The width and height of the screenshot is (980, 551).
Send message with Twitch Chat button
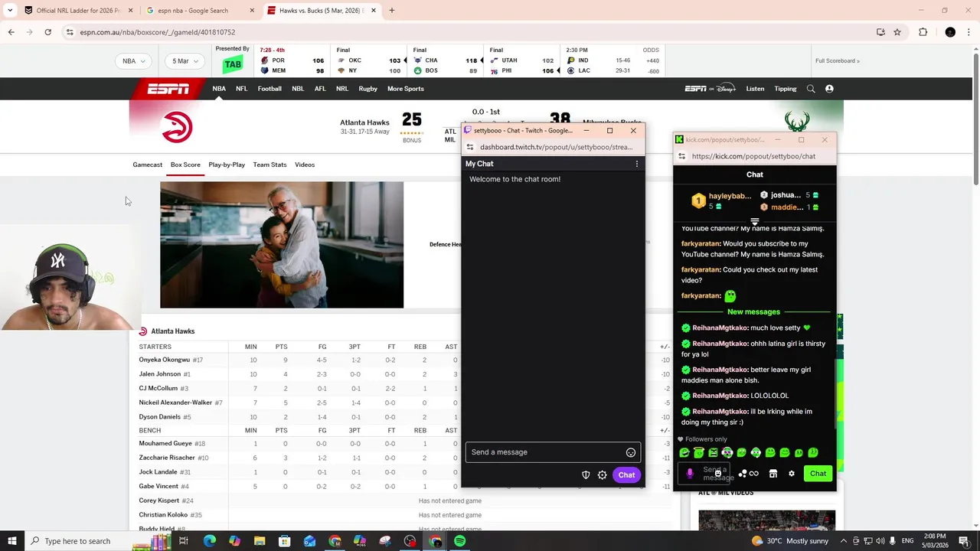tap(626, 475)
